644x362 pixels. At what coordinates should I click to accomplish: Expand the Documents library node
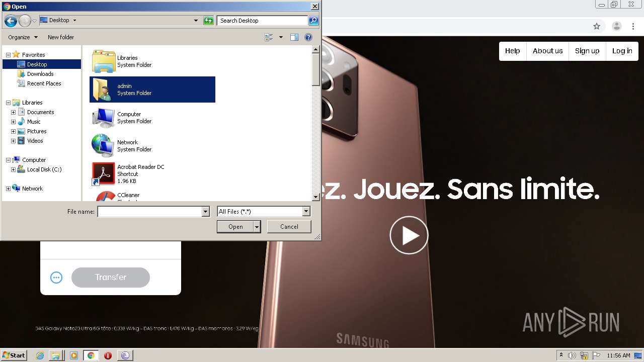coord(13,112)
